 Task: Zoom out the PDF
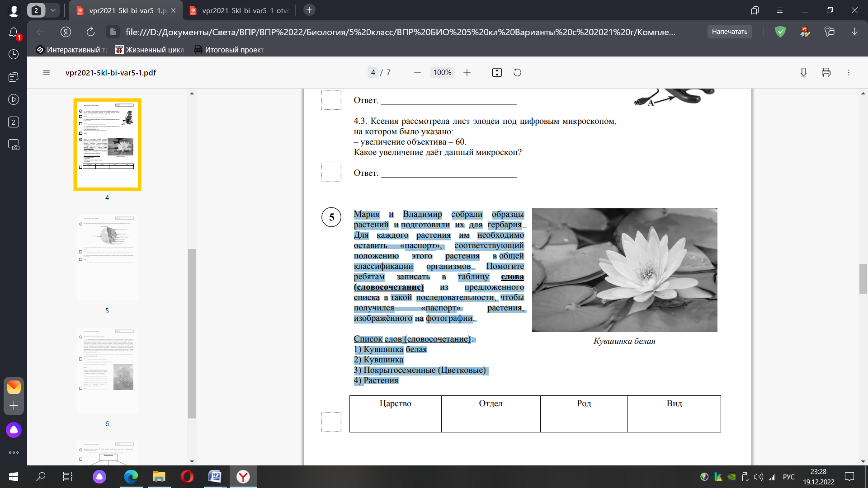[417, 73]
